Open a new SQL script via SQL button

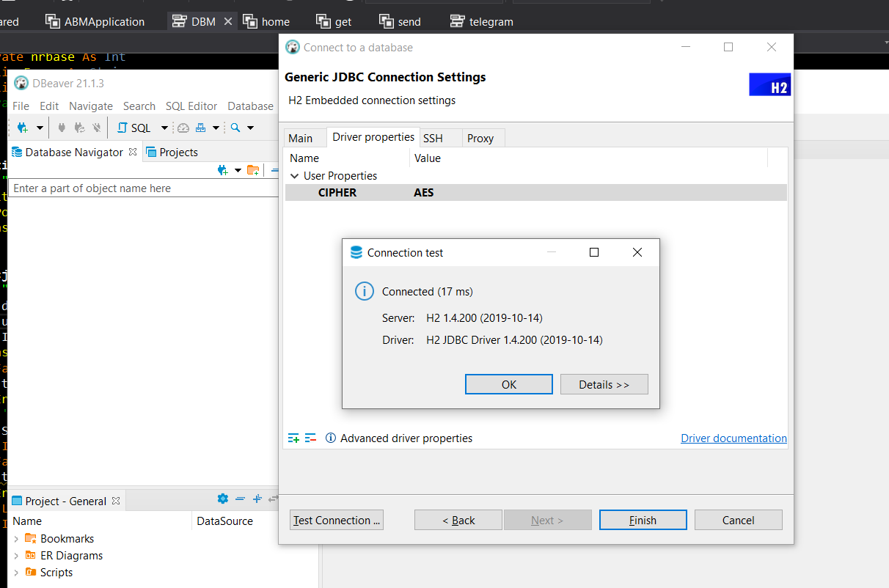(x=134, y=128)
